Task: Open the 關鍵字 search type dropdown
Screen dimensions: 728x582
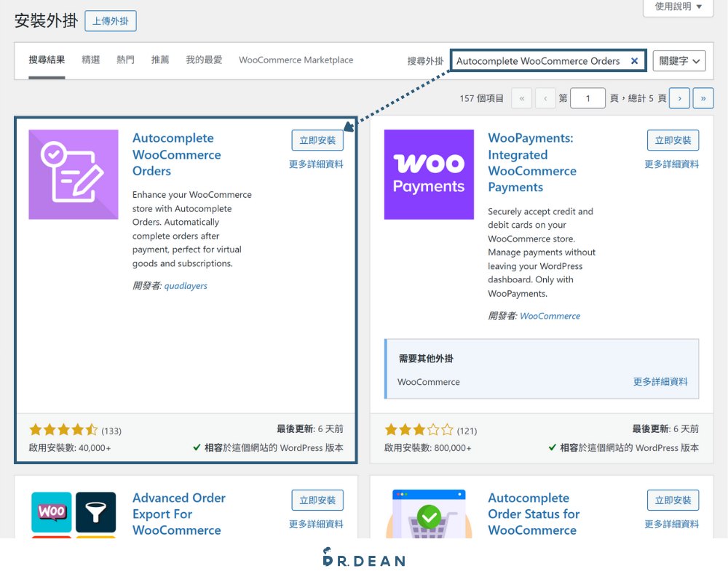Action: [x=679, y=60]
